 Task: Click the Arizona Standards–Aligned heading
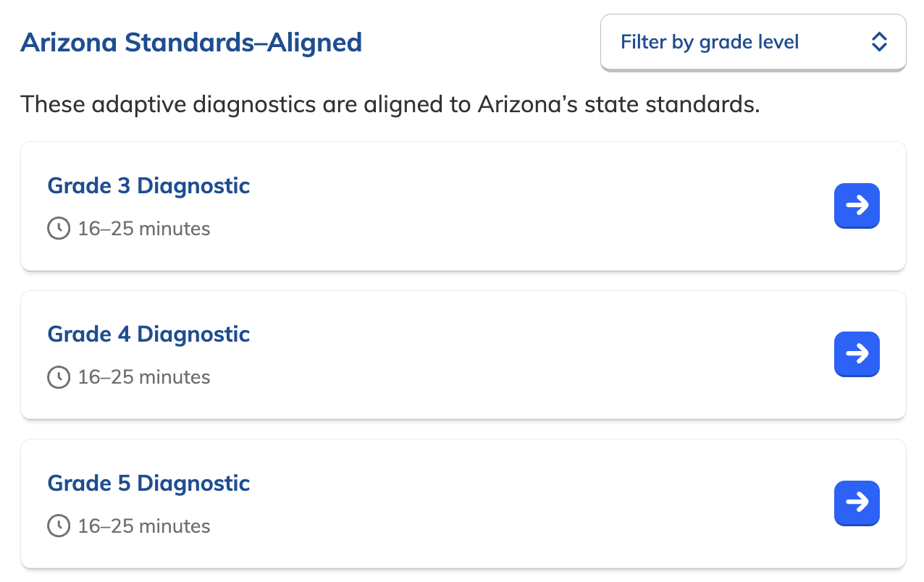pos(192,43)
